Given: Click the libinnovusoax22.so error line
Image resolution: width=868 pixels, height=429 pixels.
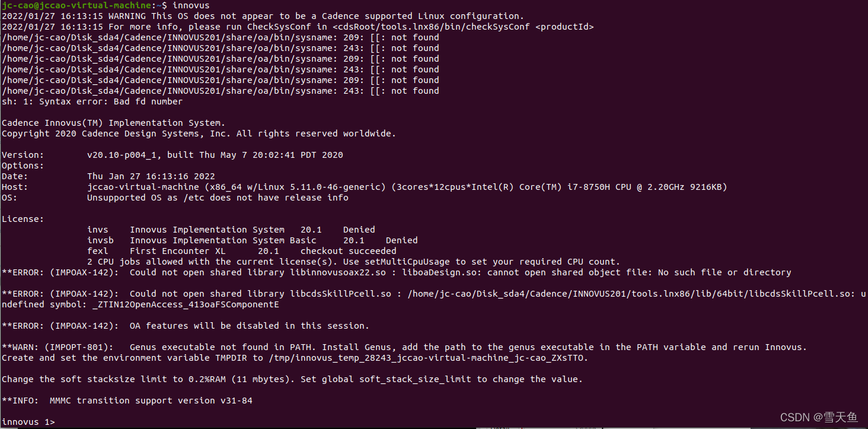Looking at the screenshot, I should (x=396, y=272).
